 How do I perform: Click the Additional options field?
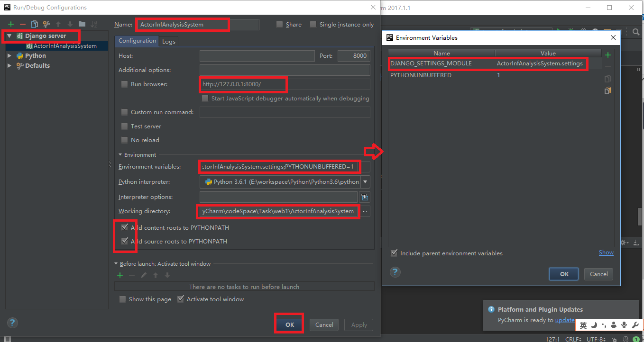point(285,70)
